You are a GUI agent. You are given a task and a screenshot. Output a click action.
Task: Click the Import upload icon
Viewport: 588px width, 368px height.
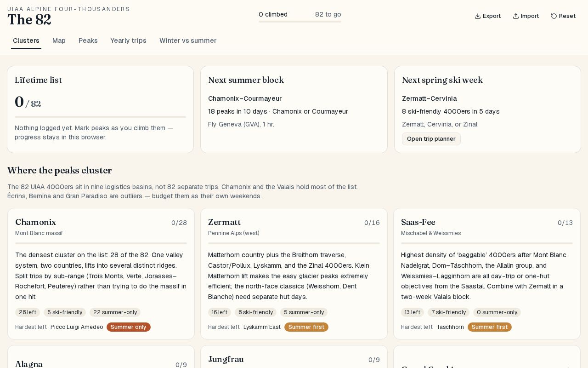point(516,16)
